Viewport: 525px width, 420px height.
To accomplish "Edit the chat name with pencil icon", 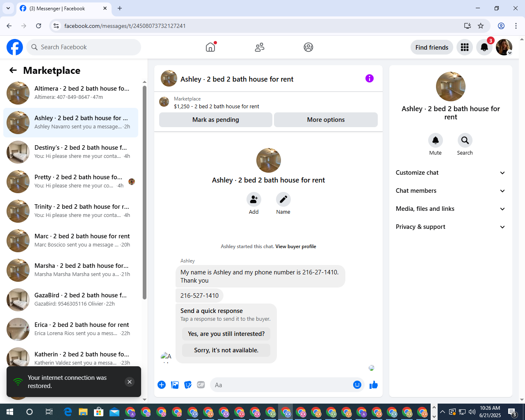I will tap(283, 199).
